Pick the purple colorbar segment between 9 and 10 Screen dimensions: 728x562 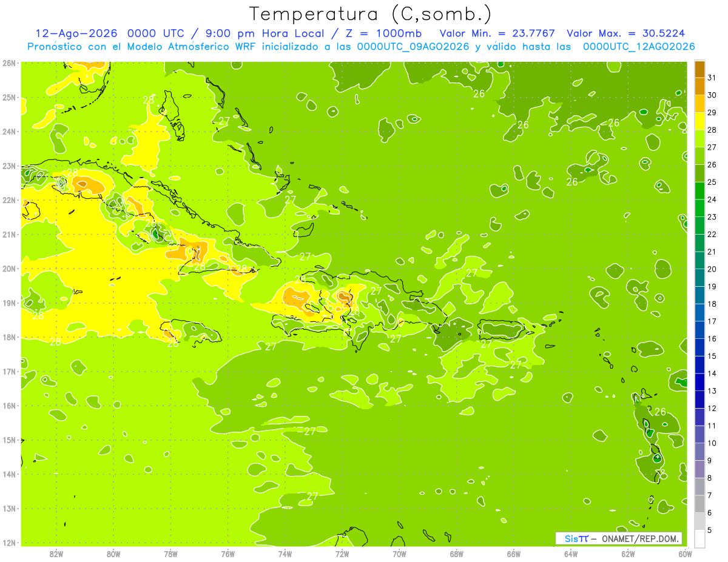point(699,452)
